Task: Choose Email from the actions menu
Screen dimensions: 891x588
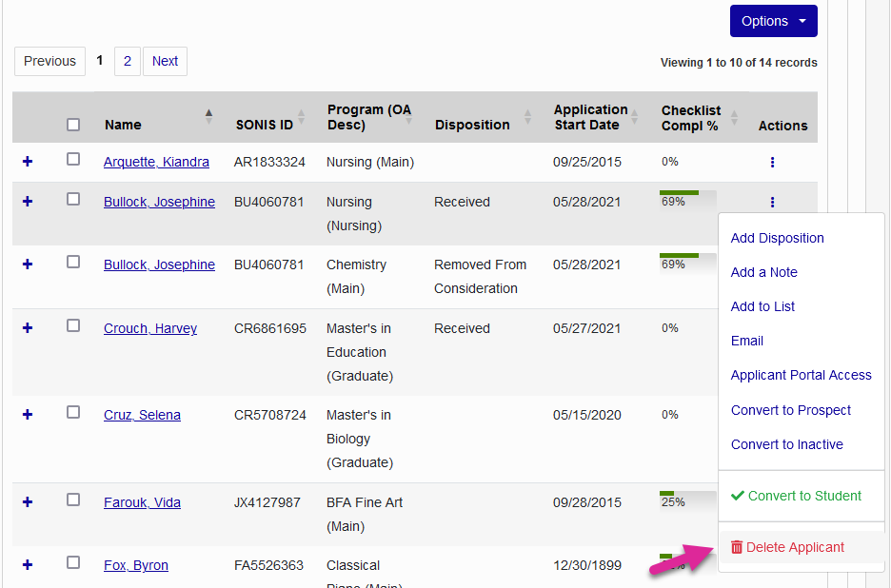Action: point(747,341)
